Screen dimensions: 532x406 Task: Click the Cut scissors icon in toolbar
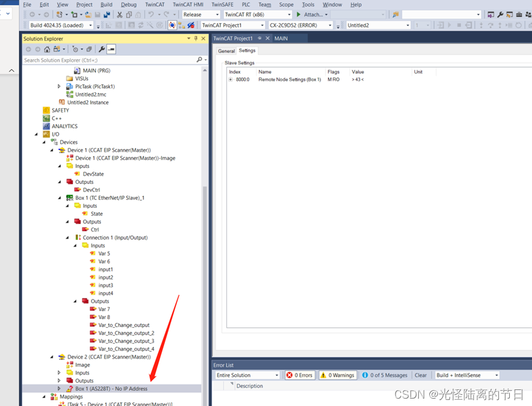click(119, 15)
